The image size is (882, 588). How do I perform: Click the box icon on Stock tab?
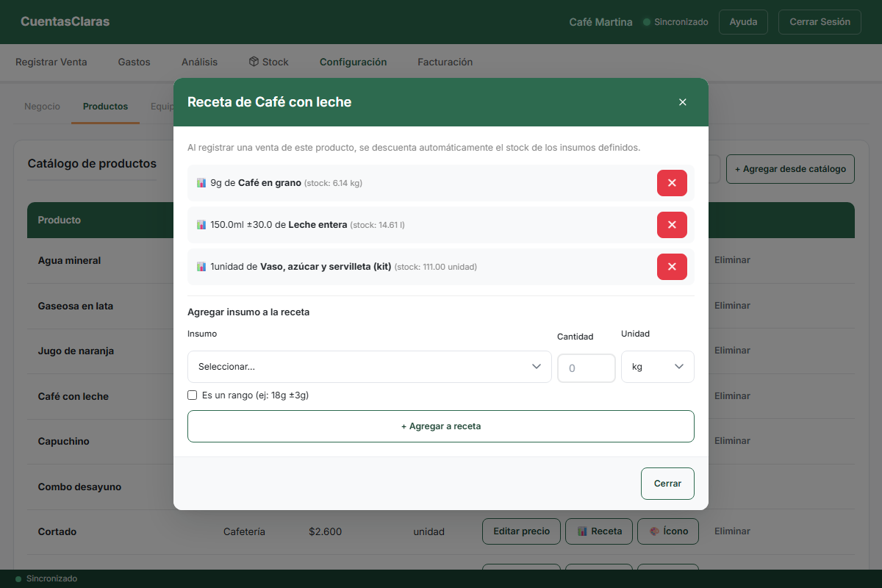click(x=254, y=62)
